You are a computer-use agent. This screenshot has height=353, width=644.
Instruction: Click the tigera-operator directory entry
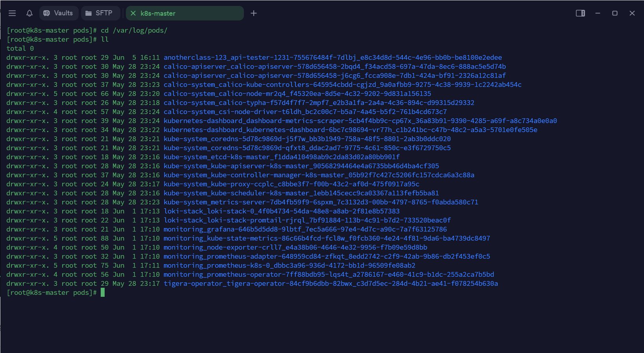(x=331, y=283)
